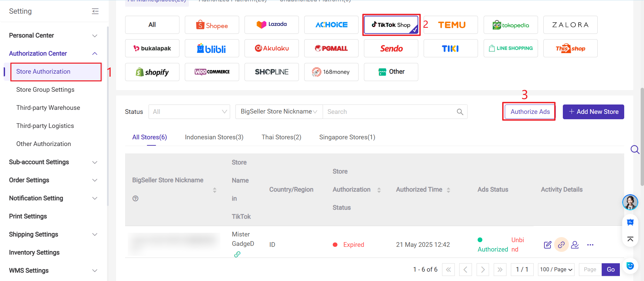Select the Shopify platform tile
This screenshot has height=281, width=644.
point(152,72)
